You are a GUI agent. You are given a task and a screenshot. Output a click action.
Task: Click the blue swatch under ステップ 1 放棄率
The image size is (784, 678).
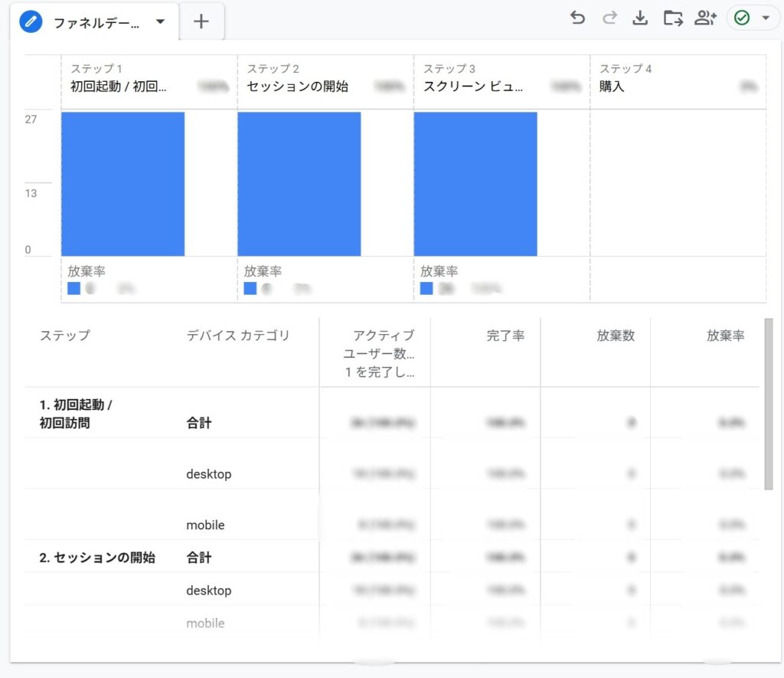[73, 289]
